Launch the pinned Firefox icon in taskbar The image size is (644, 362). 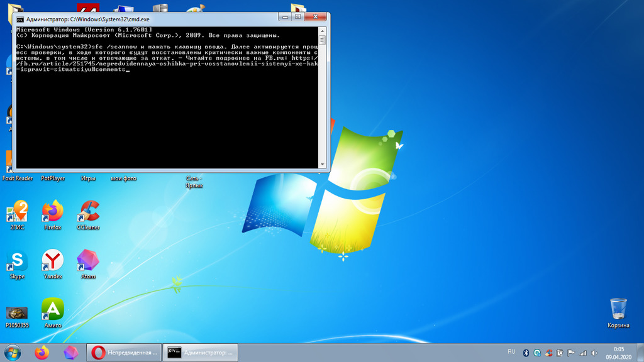42,353
